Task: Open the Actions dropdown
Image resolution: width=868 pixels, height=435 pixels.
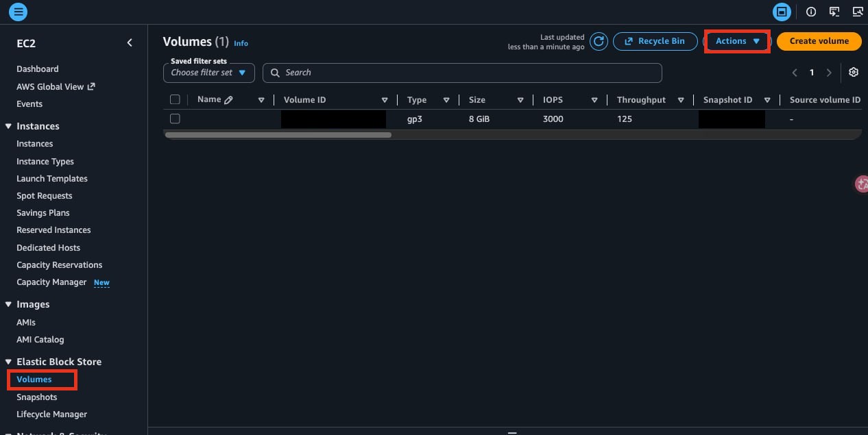Action: coord(738,41)
